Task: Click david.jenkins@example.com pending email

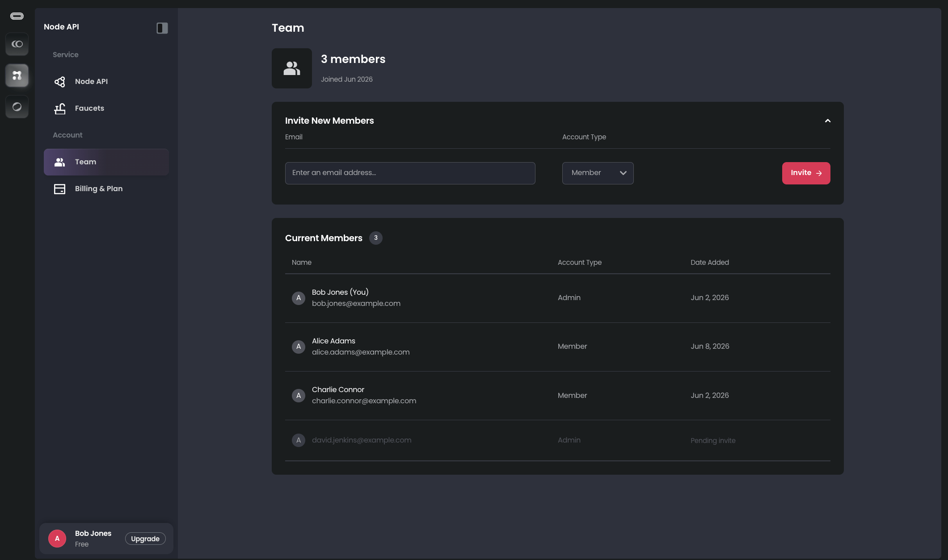Action: click(362, 440)
